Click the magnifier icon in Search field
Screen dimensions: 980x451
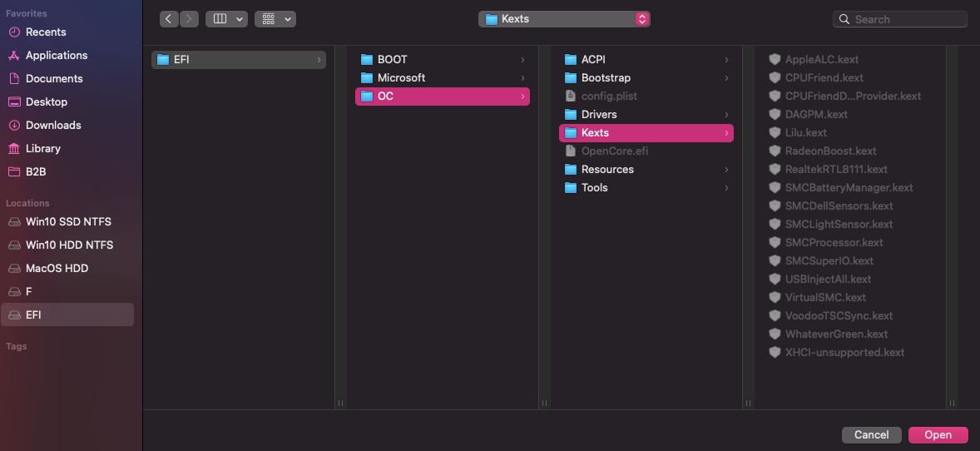[x=844, y=19]
